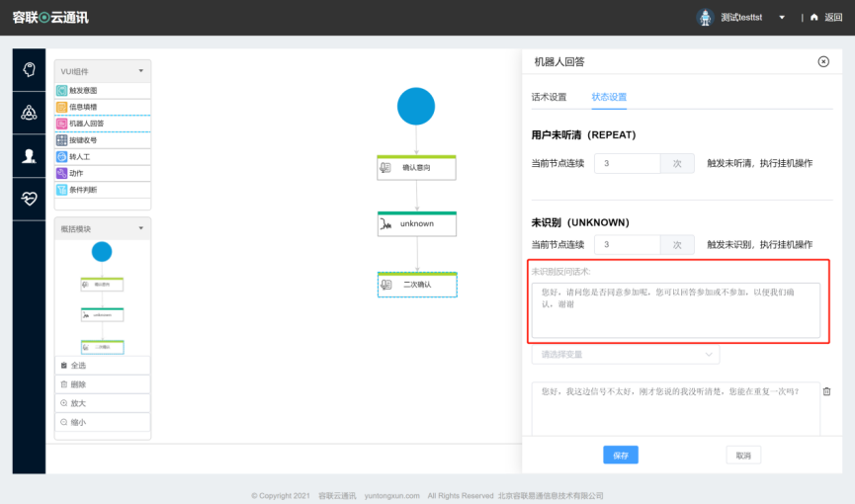Screen dimensions: 855x504
Task: Click the 保存 save button
Action: pos(621,455)
